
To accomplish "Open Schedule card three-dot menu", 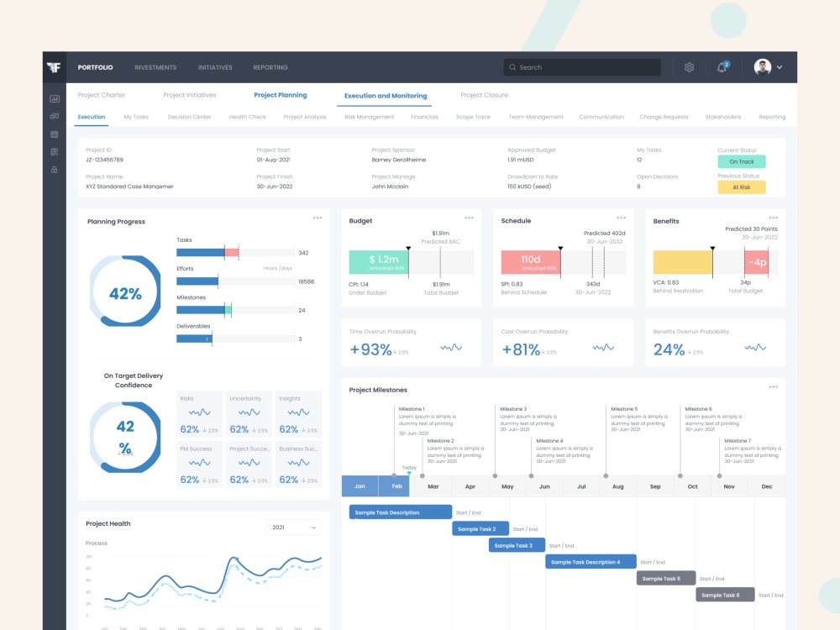I will click(x=622, y=218).
